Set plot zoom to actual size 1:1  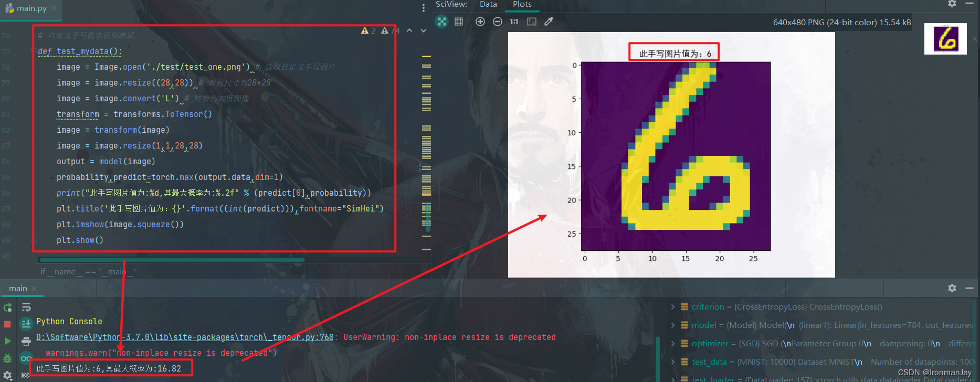click(x=514, y=22)
